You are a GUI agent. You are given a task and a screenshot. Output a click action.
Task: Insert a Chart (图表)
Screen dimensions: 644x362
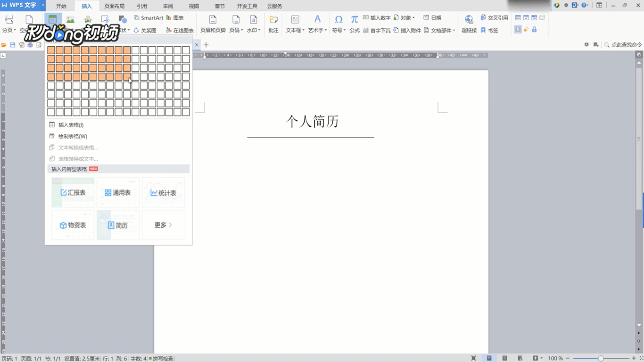pyautogui.click(x=175, y=18)
